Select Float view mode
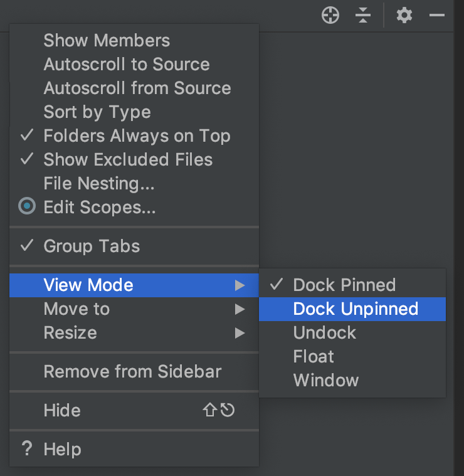This screenshot has height=476, width=464. pos(352,356)
